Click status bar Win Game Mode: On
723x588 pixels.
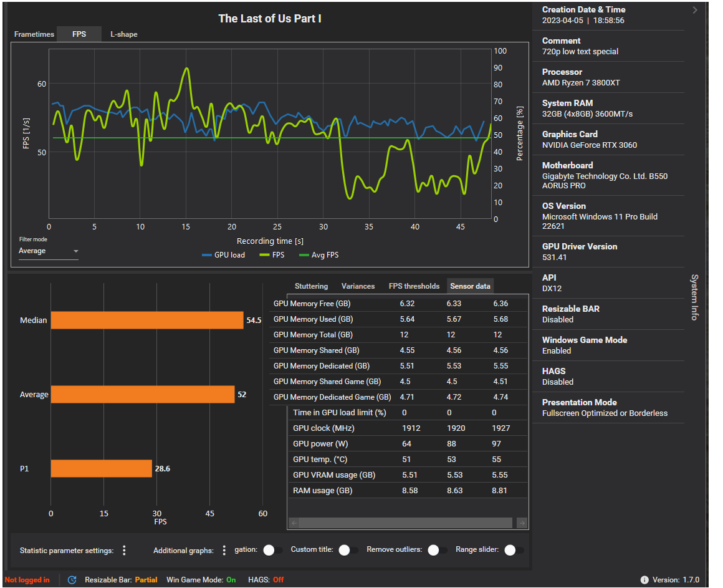pos(201,580)
